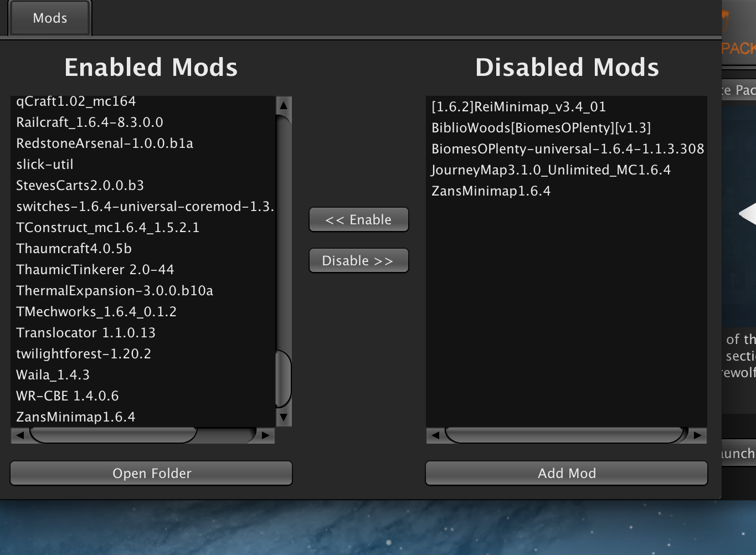
Task: Open the mods folder button
Action: (151, 474)
